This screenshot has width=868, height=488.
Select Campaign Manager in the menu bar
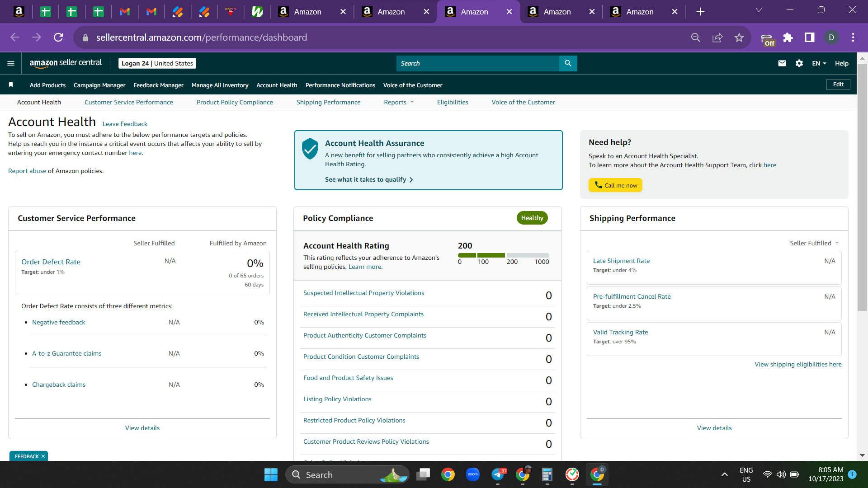[99, 85]
